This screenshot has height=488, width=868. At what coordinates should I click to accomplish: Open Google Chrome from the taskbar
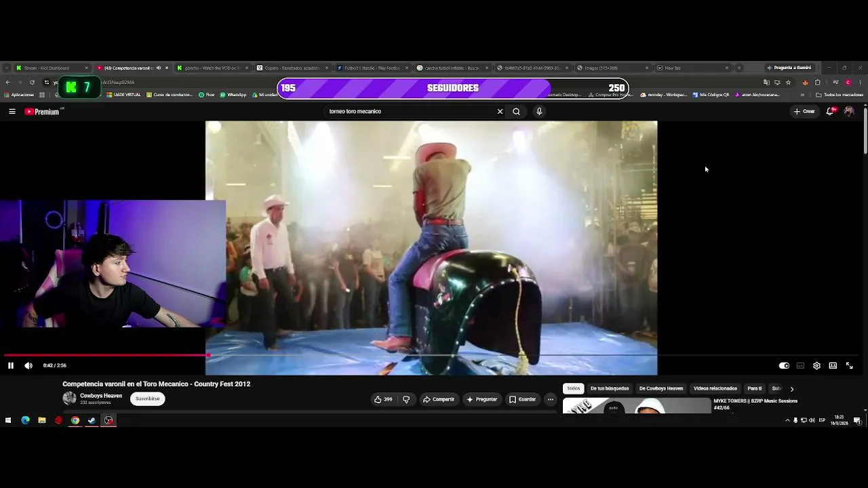pos(75,420)
